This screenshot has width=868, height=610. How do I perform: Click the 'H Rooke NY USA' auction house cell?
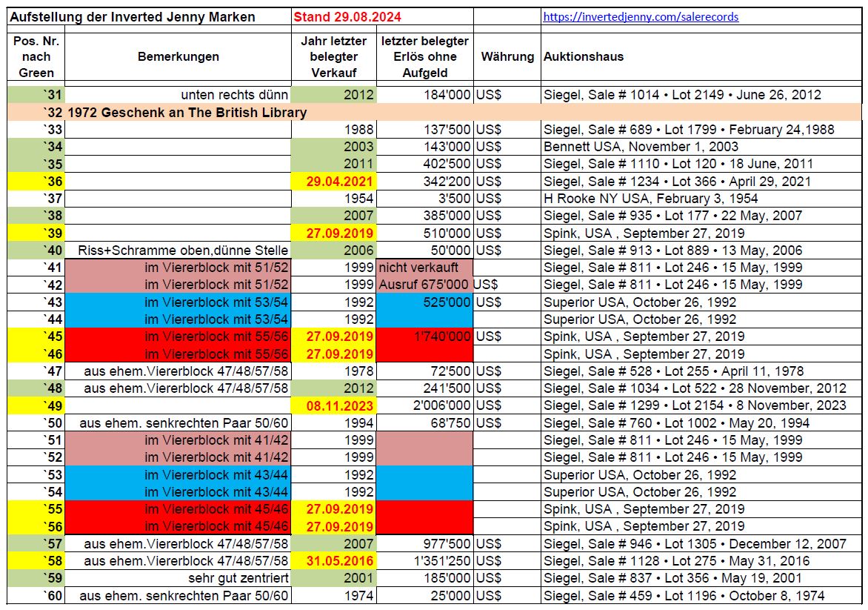coord(650,199)
